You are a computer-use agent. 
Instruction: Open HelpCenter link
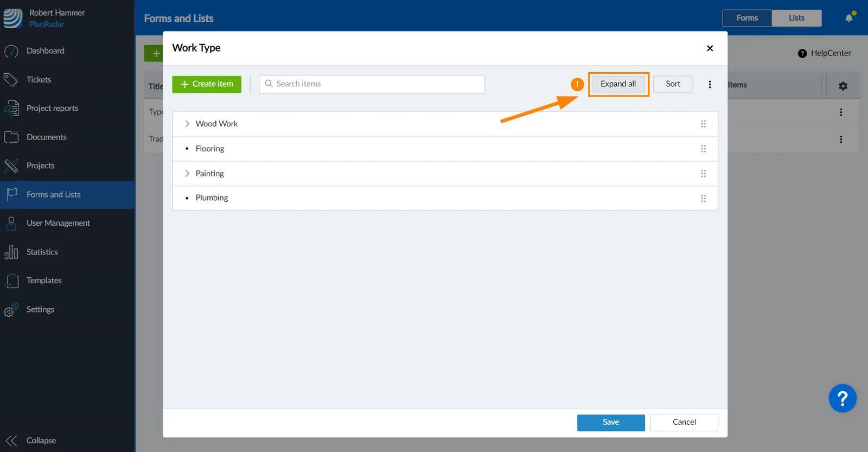click(824, 53)
